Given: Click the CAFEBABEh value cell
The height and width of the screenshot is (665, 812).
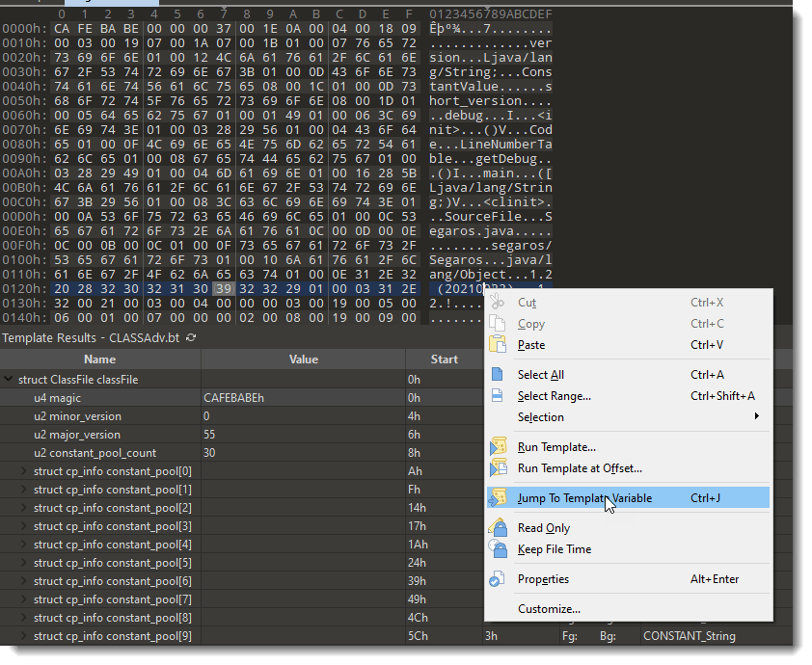Looking at the screenshot, I should [x=304, y=397].
